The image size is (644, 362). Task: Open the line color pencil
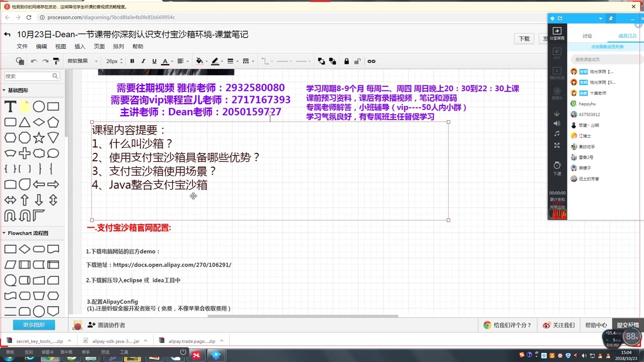tap(217, 61)
